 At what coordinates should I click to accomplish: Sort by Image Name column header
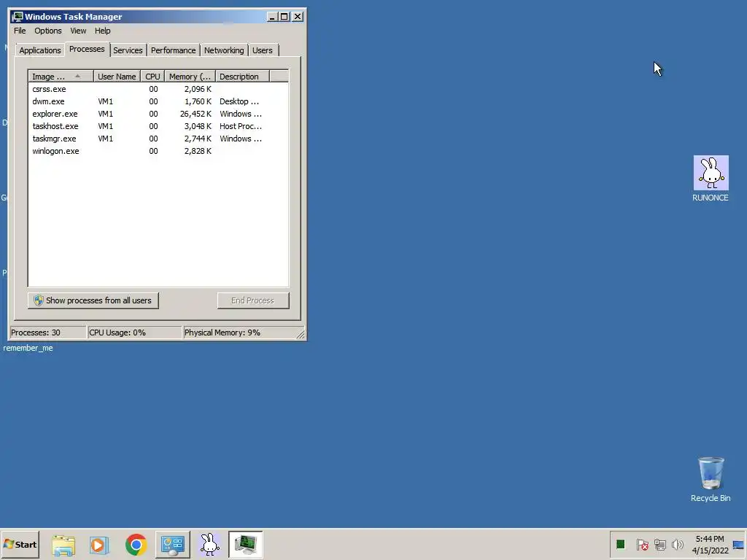[x=61, y=76]
